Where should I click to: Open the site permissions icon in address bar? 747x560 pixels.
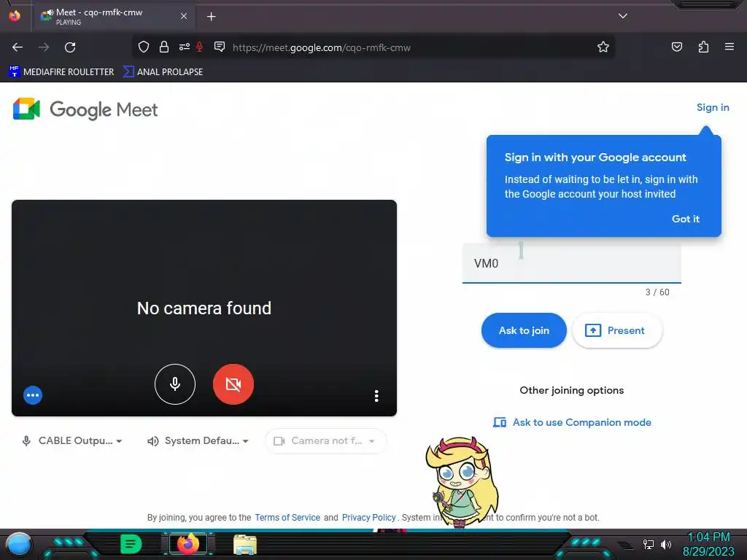tap(185, 47)
